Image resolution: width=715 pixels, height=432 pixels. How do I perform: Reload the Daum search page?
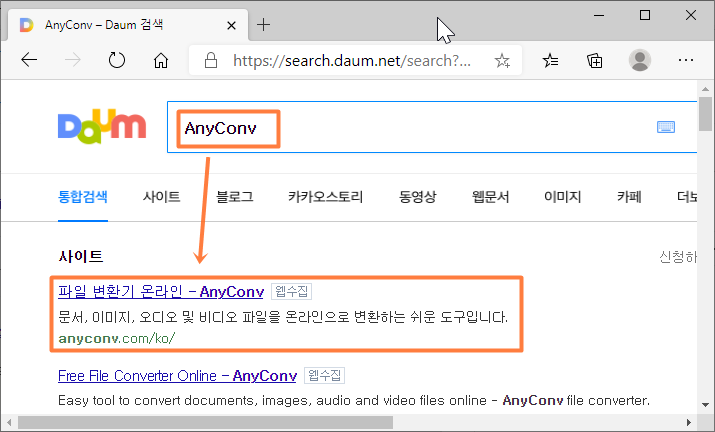click(x=117, y=60)
